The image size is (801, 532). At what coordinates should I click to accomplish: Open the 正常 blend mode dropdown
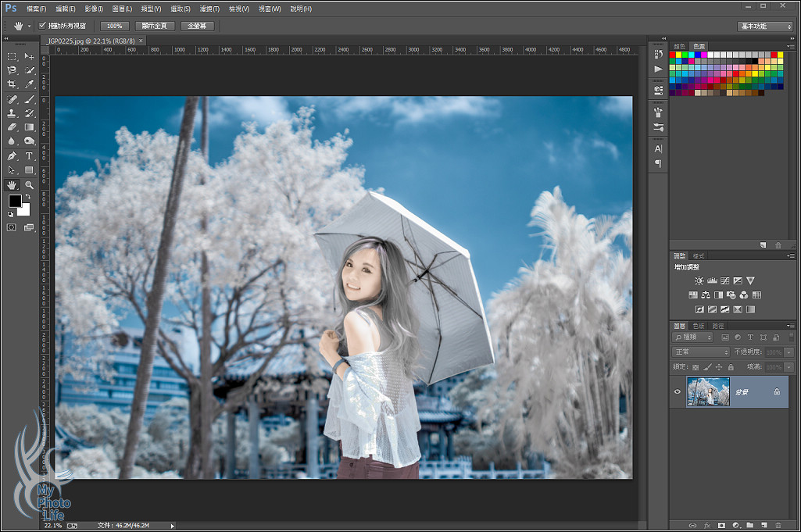tap(700, 352)
